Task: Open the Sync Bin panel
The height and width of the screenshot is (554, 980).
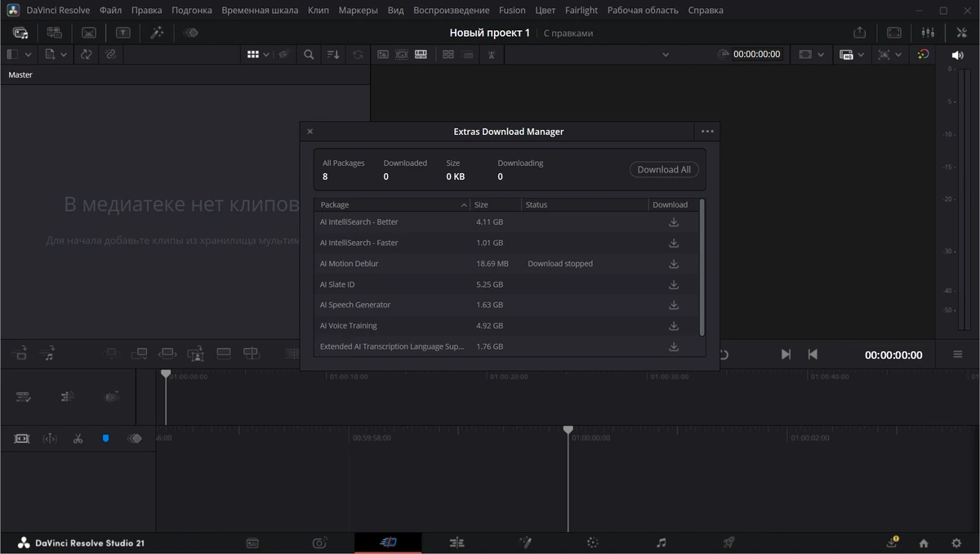Action: coord(55,33)
